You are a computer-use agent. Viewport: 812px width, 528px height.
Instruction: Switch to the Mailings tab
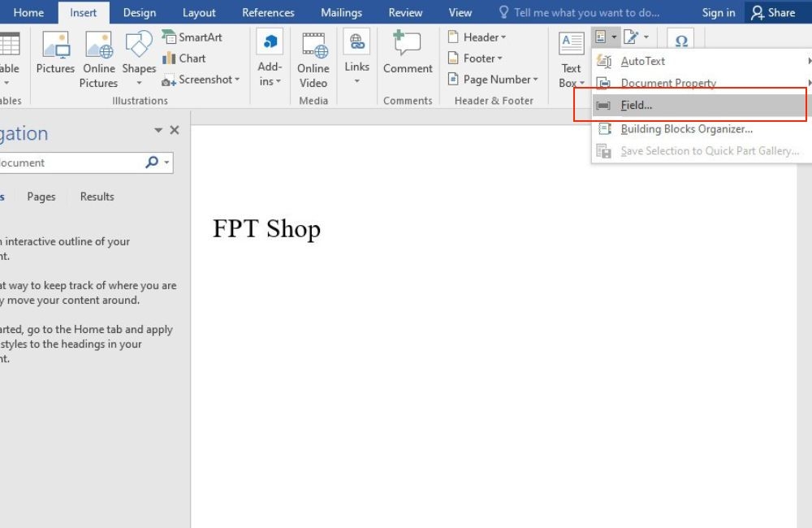coord(341,12)
